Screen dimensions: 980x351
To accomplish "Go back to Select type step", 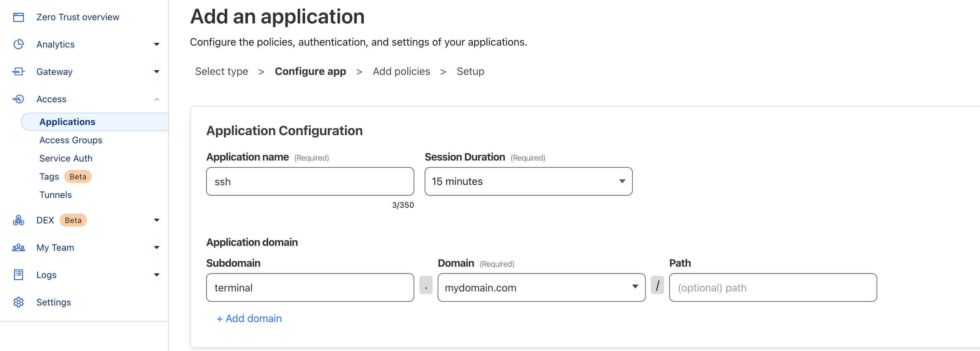I will click(221, 71).
